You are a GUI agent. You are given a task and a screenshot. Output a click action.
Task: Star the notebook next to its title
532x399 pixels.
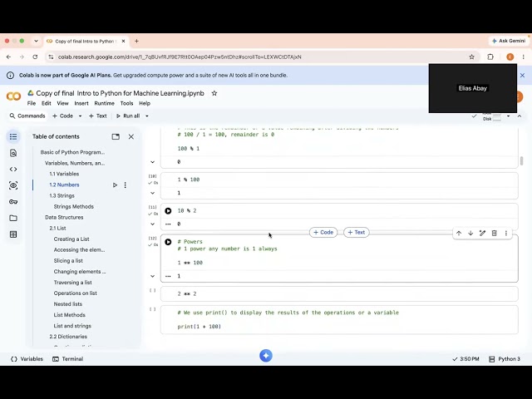(214, 93)
